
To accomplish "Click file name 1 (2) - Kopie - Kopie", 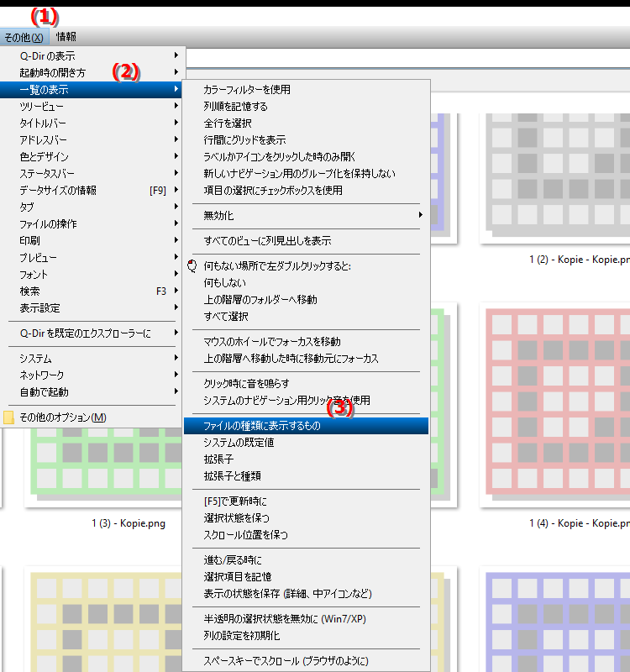I will [x=580, y=260].
